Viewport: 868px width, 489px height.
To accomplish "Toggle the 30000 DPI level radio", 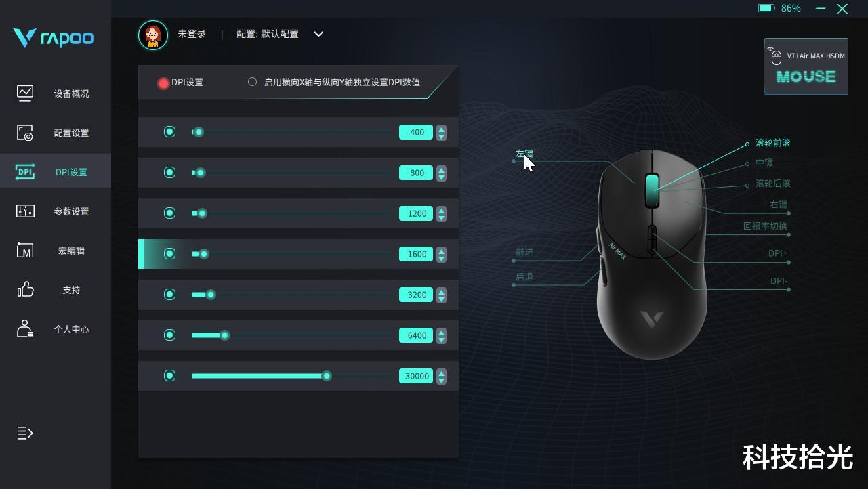I will pyautogui.click(x=170, y=376).
